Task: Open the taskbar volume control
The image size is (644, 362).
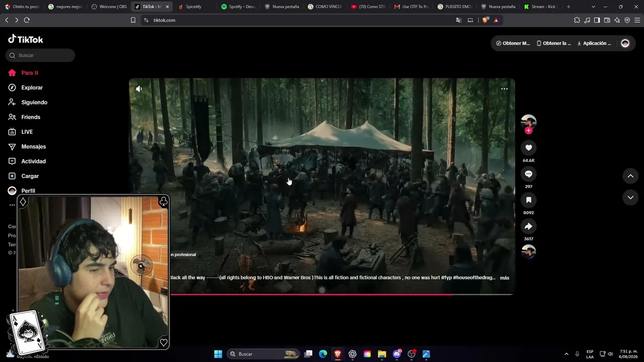Action: point(610,354)
